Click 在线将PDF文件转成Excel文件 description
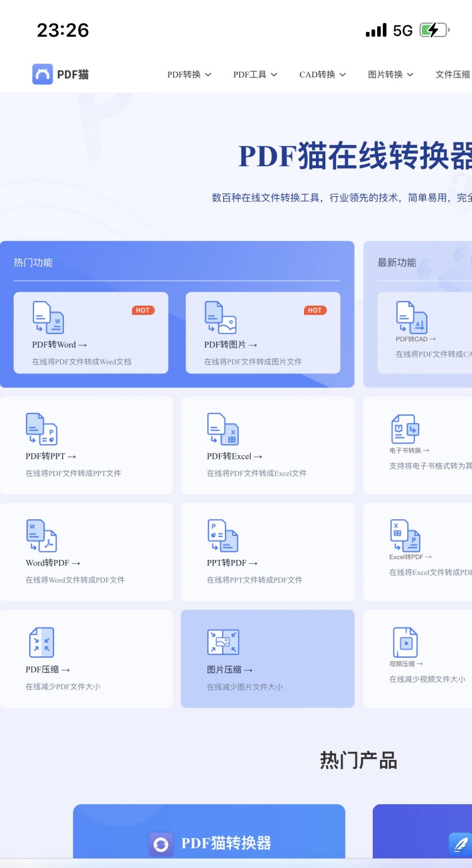 (x=257, y=473)
